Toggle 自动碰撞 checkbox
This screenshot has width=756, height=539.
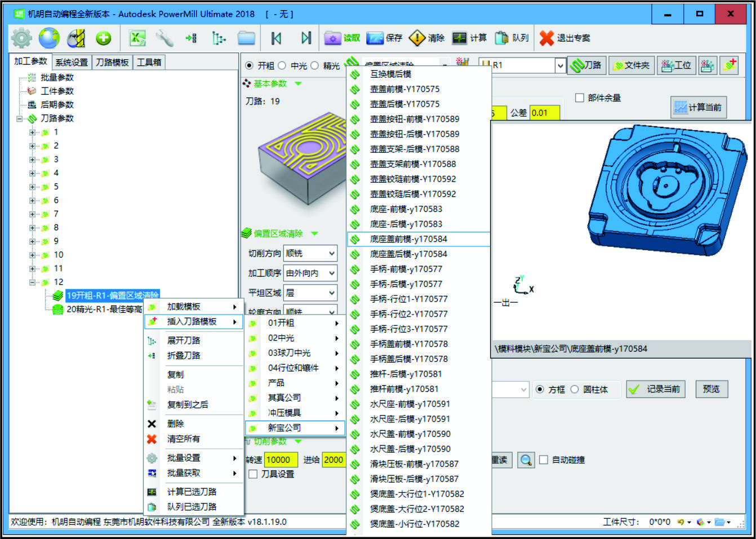(544, 460)
